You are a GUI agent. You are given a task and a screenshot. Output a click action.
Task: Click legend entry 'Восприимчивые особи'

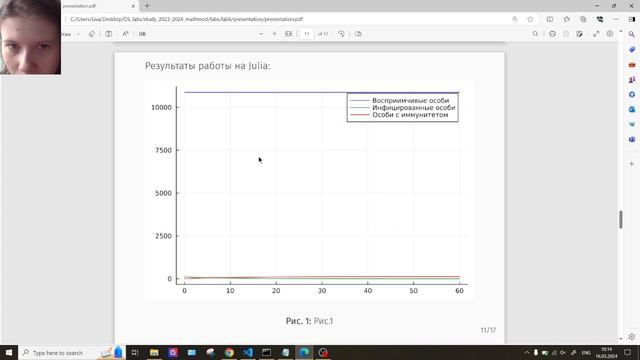(x=410, y=100)
